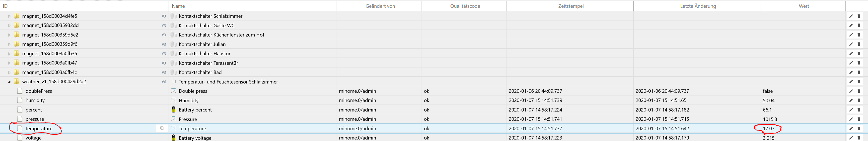Image resolution: width=868 pixels, height=141 pixels.
Task: Collapse the weather_v1_158d000429d2a2 folder
Action: pos(9,82)
